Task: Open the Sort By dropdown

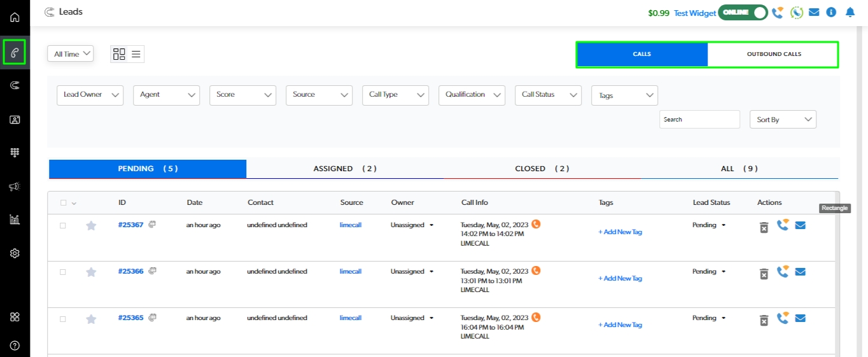Action: (783, 120)
